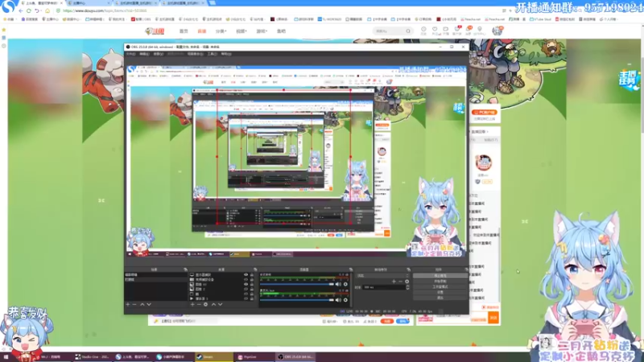This screenshot has height=362, width=644.
Task: Open Douyu user avatar in header
Action: click(497, 31)
